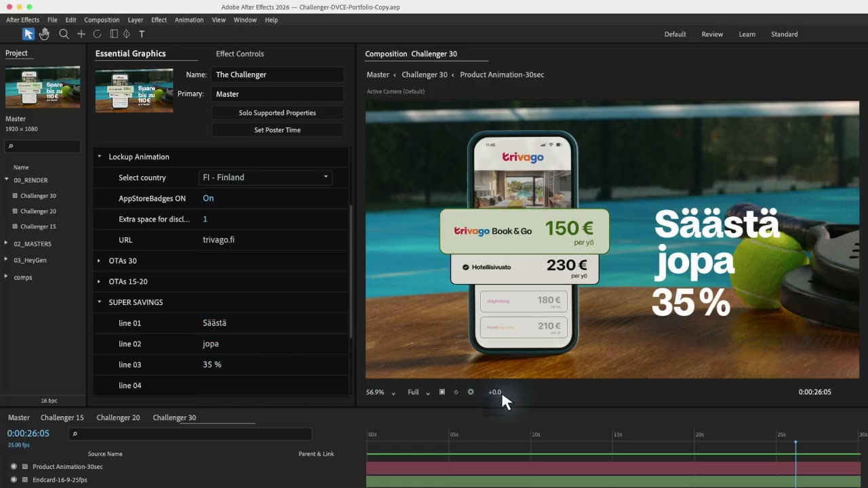Open the Layer menu
This screenshot has height=488, width=868.
135,20
